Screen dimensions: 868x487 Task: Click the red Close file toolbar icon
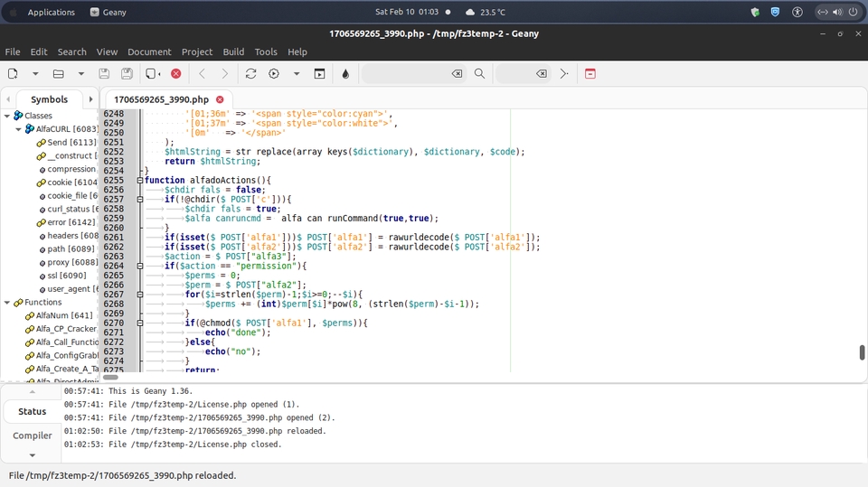click(x=176, y=73)
